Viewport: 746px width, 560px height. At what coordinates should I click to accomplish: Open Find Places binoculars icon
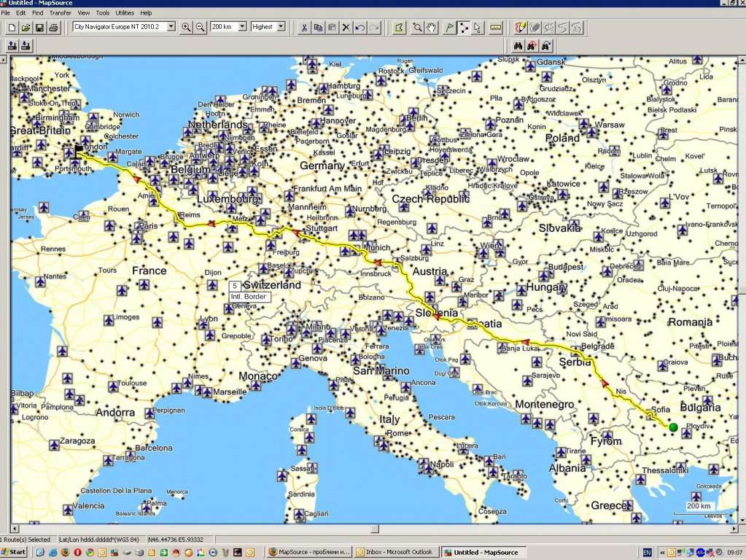(518, 45)
